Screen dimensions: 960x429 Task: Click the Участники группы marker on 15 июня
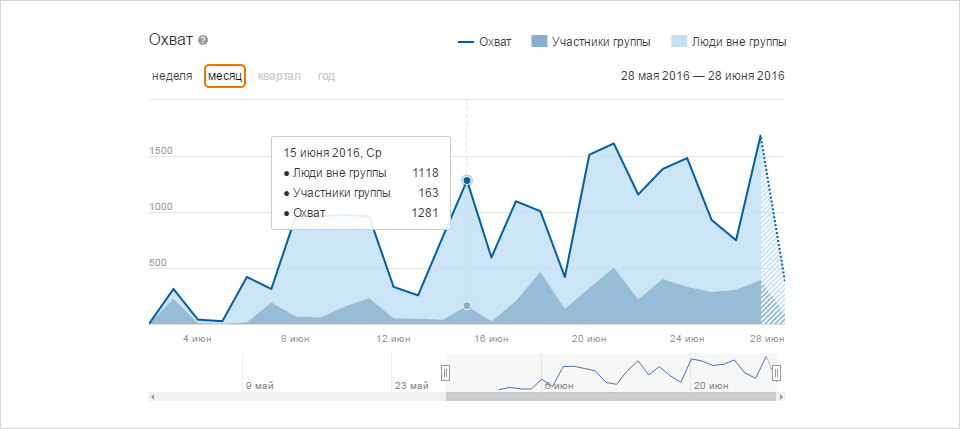(467, 306)
